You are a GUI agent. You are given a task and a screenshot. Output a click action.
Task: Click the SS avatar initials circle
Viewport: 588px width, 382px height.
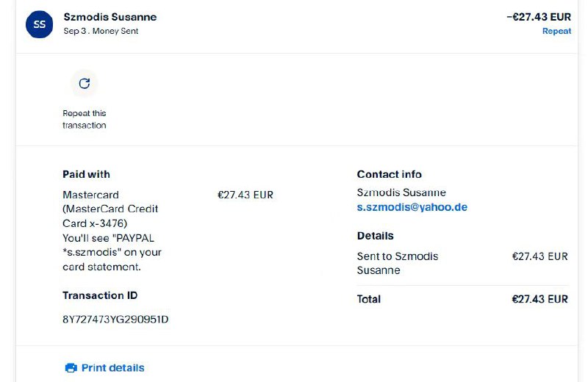pyautogui.click(x=40, y=24)
